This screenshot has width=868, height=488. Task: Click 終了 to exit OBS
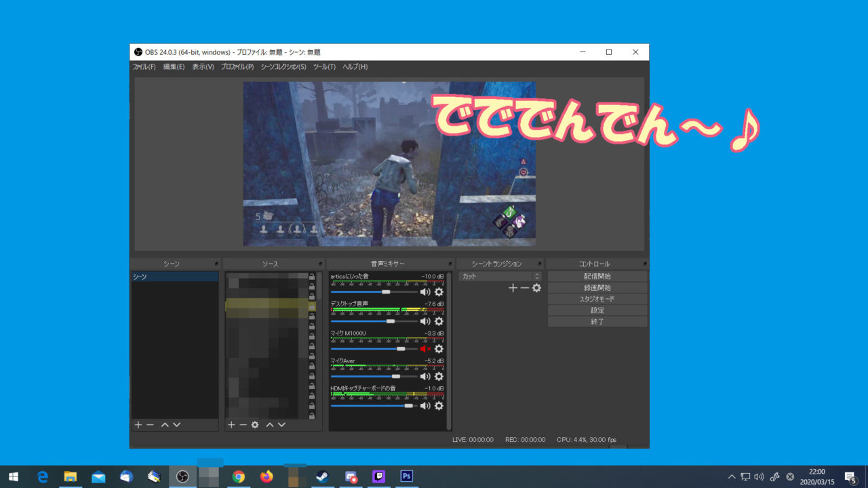(597, 322)
